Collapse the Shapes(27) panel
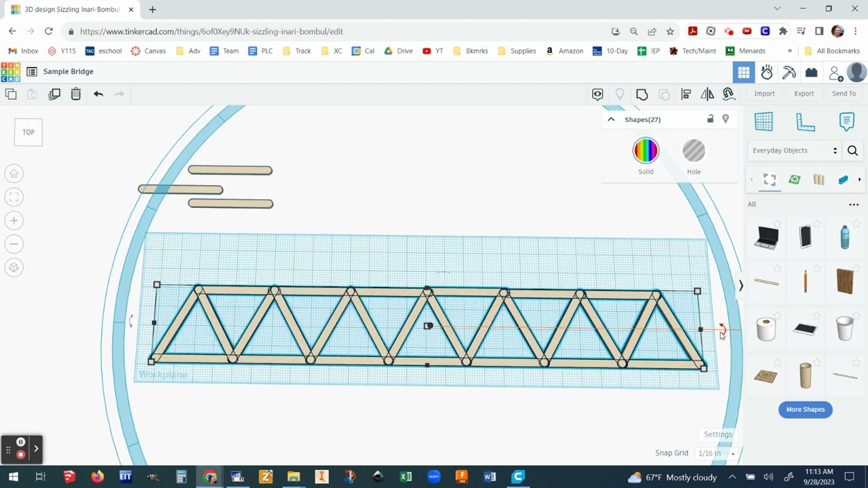868x488 pixels. click(611, 119)
